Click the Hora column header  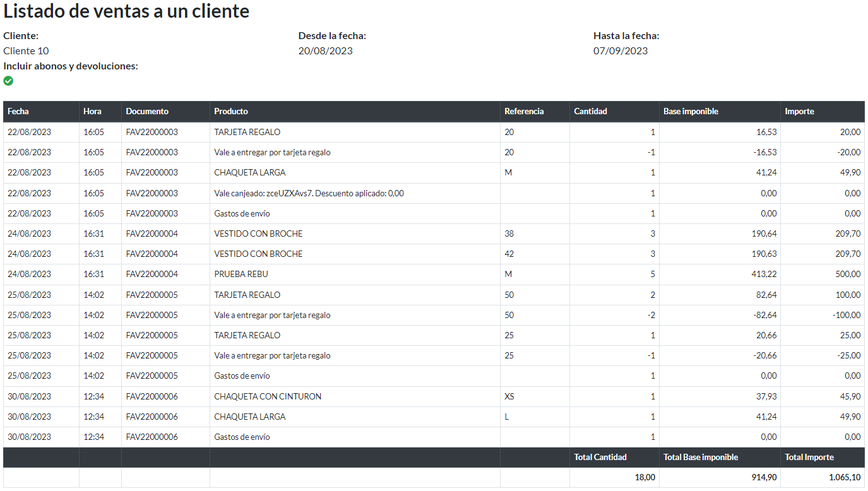tap(92, 111)
